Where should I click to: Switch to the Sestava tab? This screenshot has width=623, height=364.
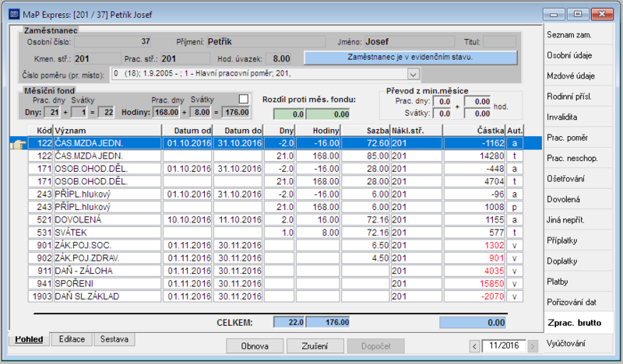point(114,339)
